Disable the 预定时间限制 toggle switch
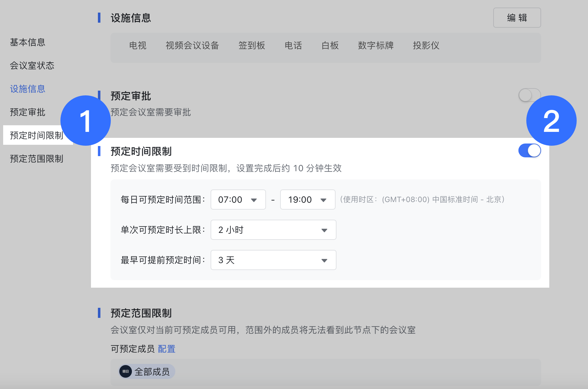This screenshot has width=588, height=389. 529,151
